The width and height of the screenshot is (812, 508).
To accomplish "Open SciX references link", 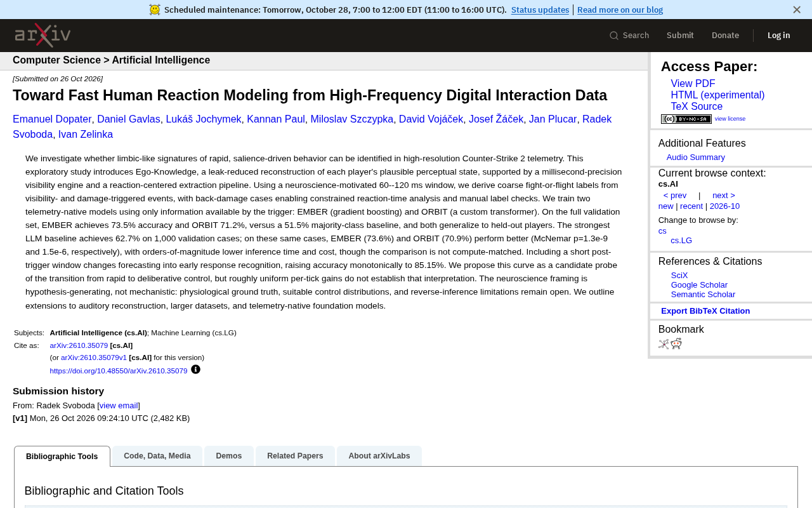I will (679, 276).
